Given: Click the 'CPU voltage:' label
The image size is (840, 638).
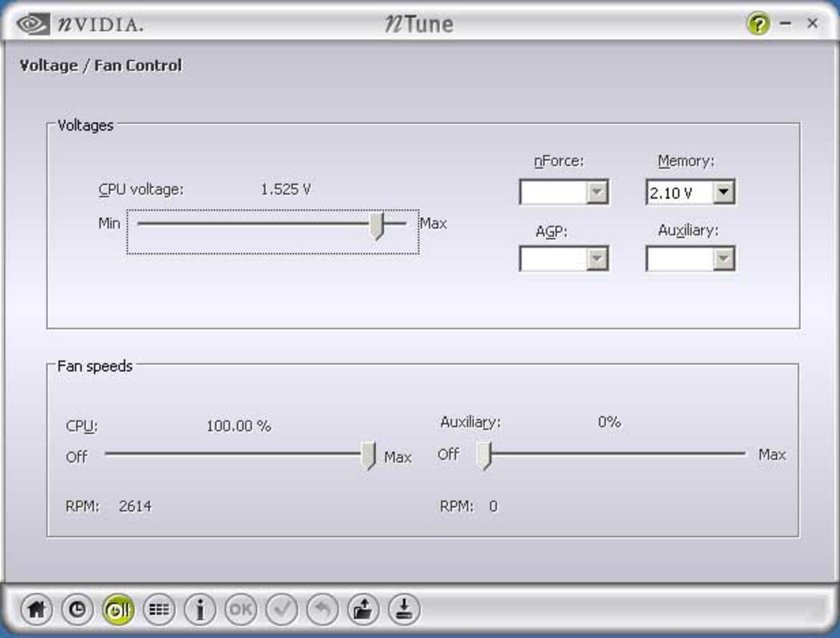Looking at the screenshot, I should [x=141, y=189].
